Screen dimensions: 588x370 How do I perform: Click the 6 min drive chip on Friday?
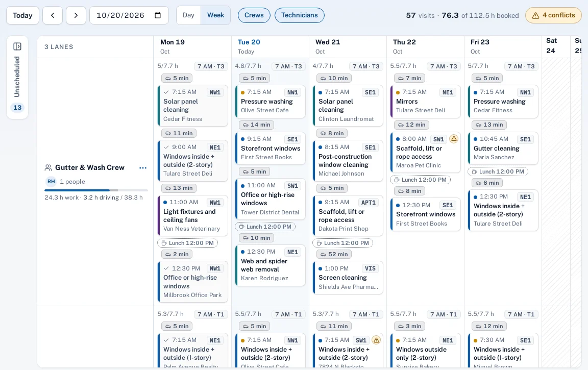487,183
